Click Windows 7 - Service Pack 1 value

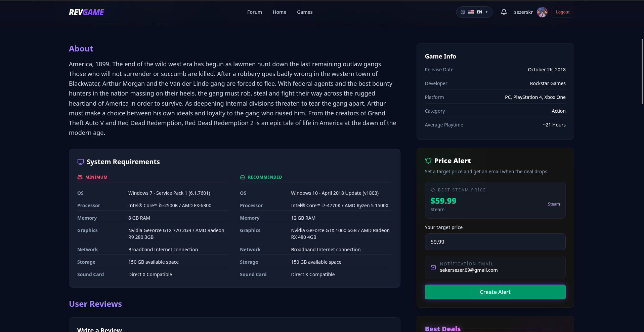169,193
